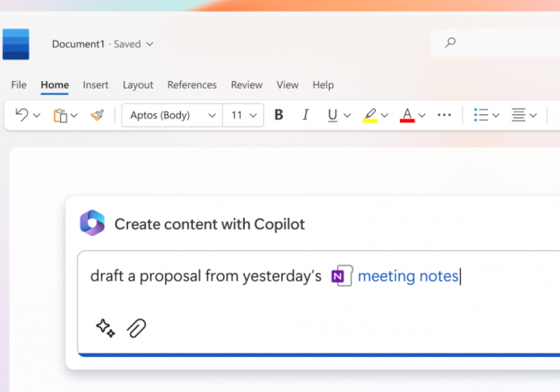Click the Undo arrow icon

tap(22, 115)
